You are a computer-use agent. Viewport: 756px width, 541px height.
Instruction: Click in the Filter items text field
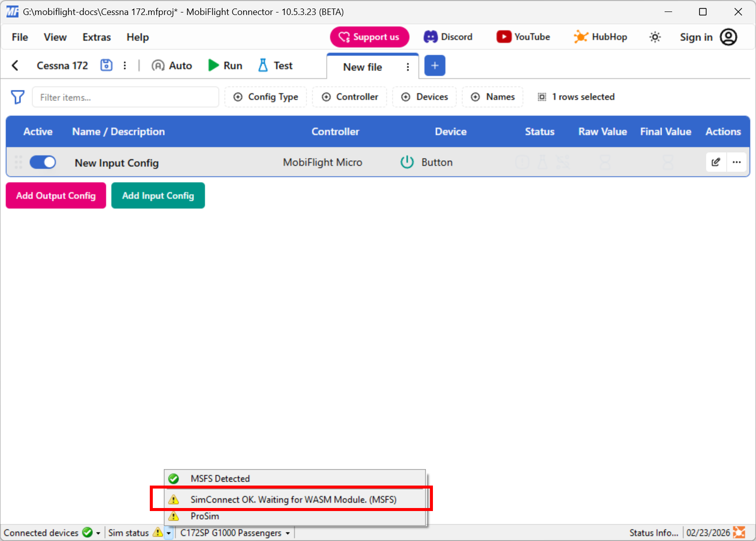(x=125, y=97)
